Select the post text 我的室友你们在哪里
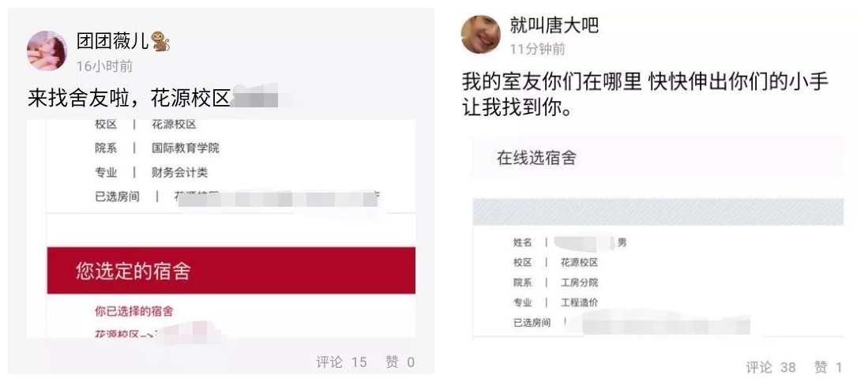Image resolution: width=868 pixels, height=382 pixels. click(x=552, y=81)
